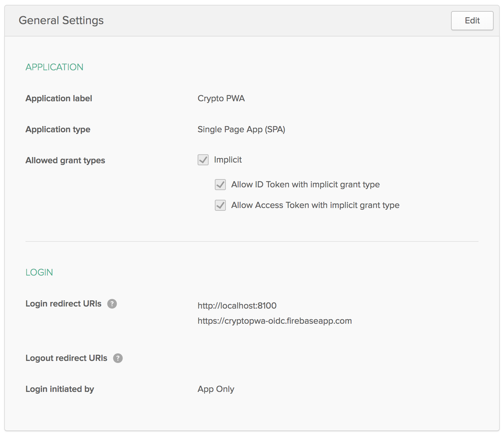Click the Logout redirect URIs field name
Image resolution: width=504 pixels, height=436 pixels.
pos(66,358)
